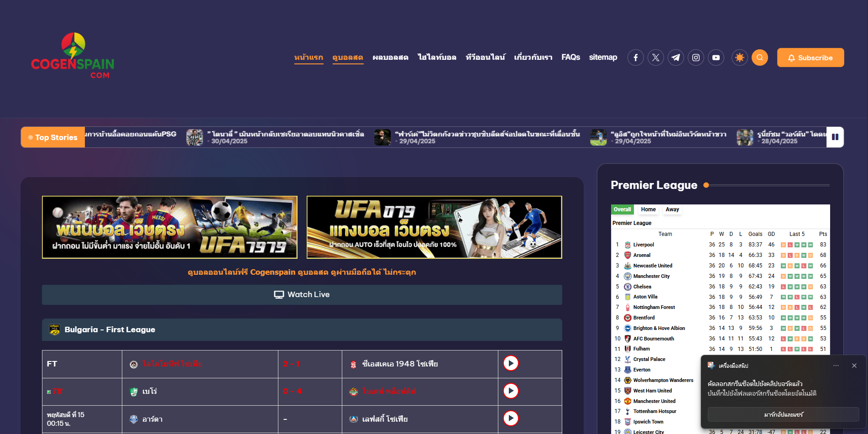Click Chelsea in the standings table
The image size is (868, 434).
[x=642, y=287]
